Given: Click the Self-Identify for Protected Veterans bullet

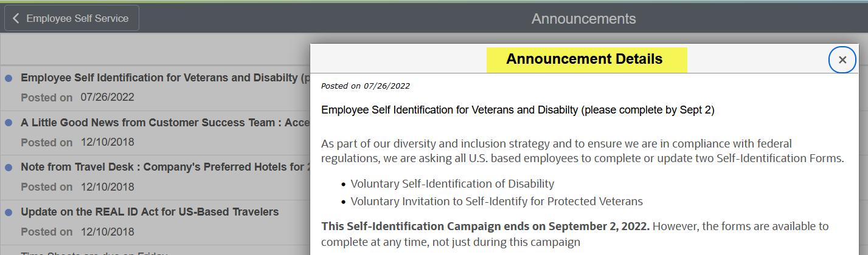Looking at the screenshot, I should coord(496,201).
